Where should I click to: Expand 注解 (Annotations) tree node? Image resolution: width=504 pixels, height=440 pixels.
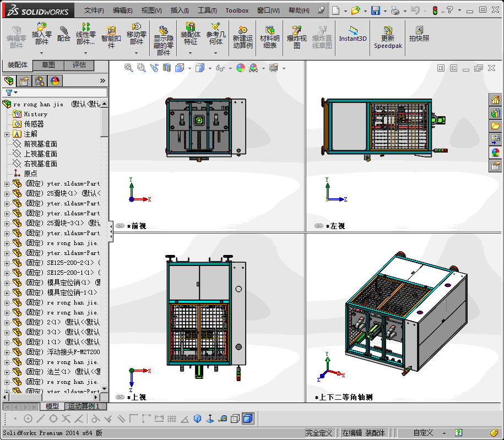point(7,134)
